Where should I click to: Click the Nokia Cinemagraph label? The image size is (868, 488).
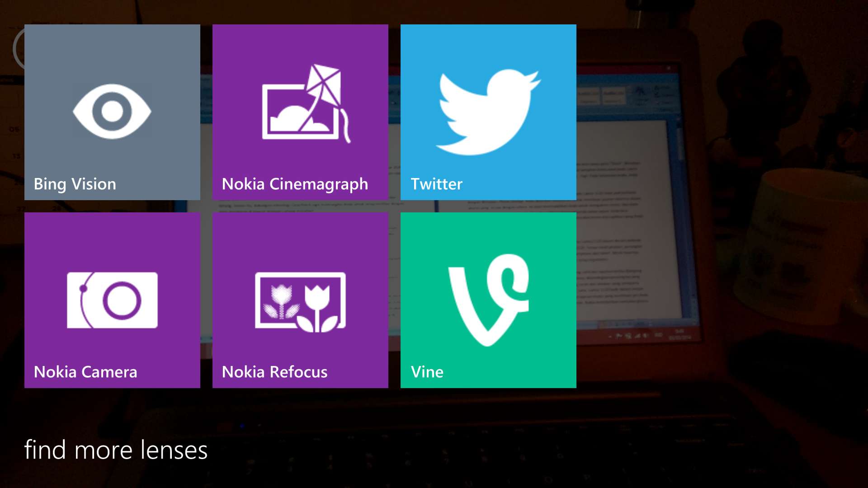(295, 184)
